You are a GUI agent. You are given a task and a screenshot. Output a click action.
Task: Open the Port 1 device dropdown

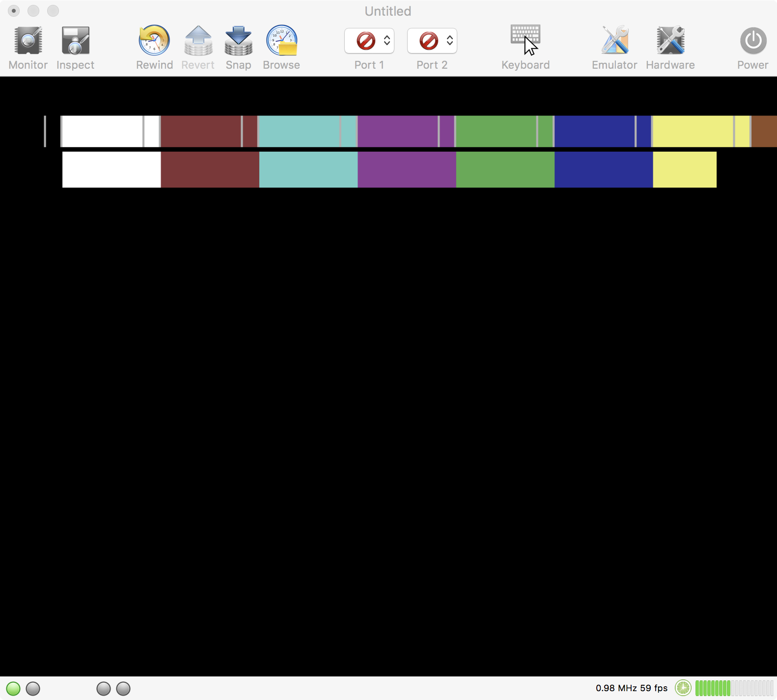[369, 41]
